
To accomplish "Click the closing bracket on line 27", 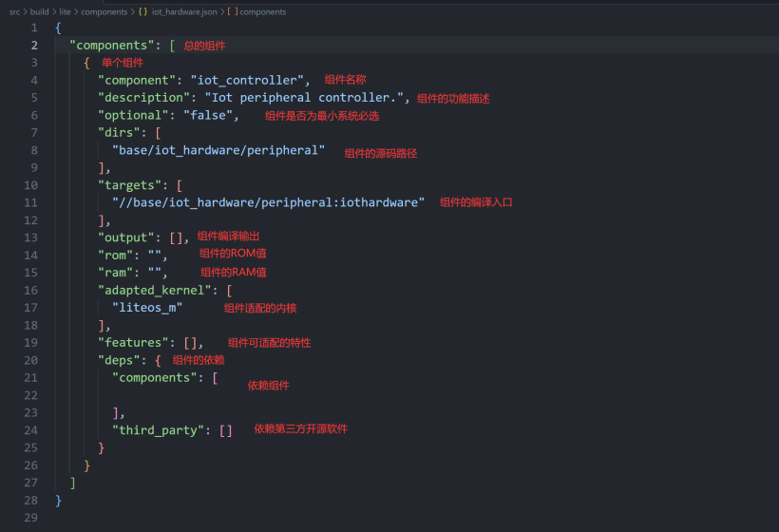I will (72, 483).
